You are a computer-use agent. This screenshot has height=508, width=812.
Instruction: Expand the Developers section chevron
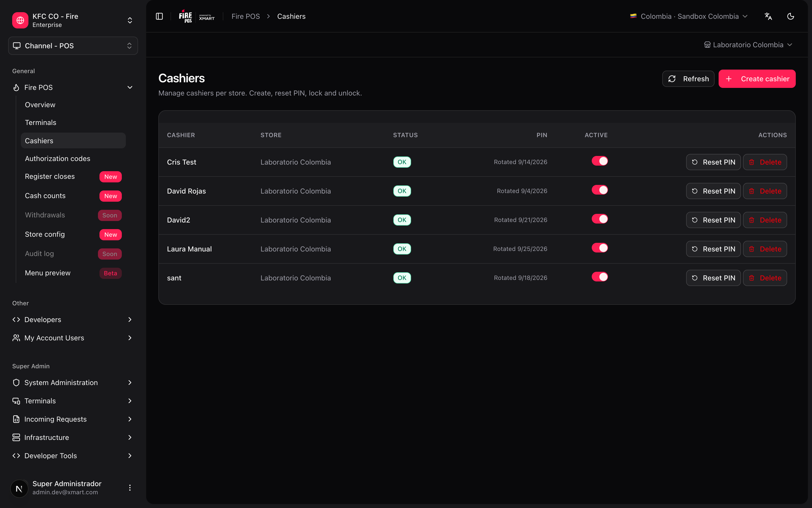(130, 320)
